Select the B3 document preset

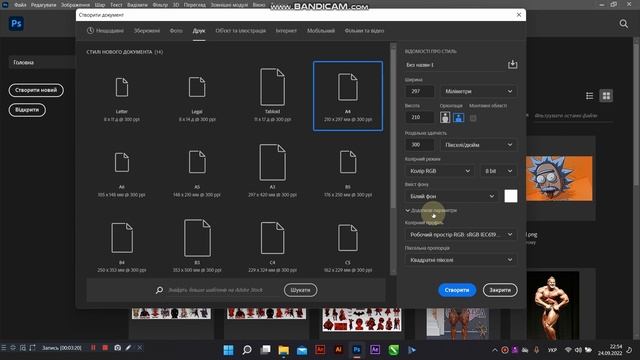pyautogui.click(x=197, y=246)
